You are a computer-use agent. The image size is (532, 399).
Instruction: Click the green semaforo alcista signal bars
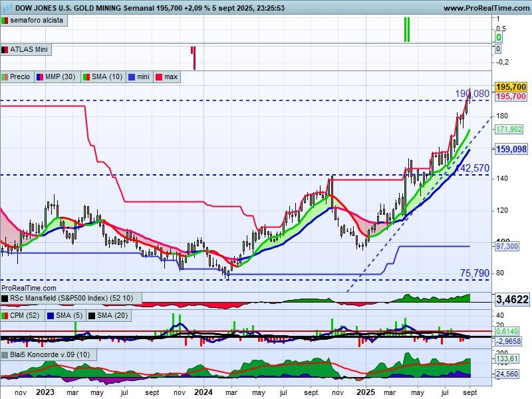[x=407, y=30]
